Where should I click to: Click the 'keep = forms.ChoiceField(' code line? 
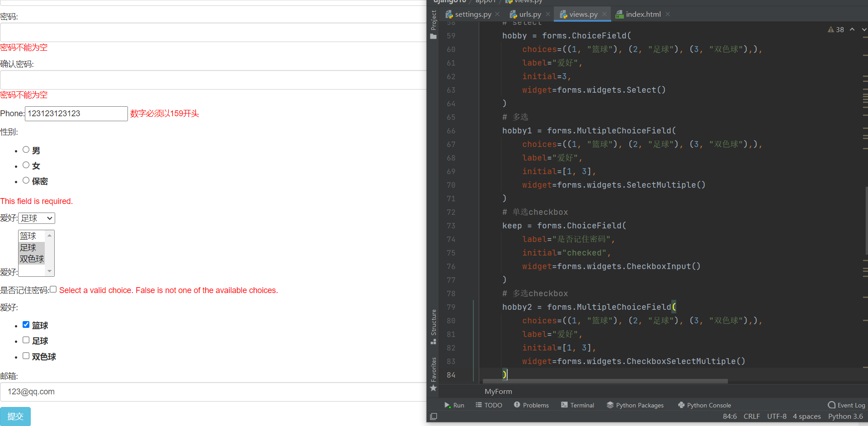pos(564,226)
